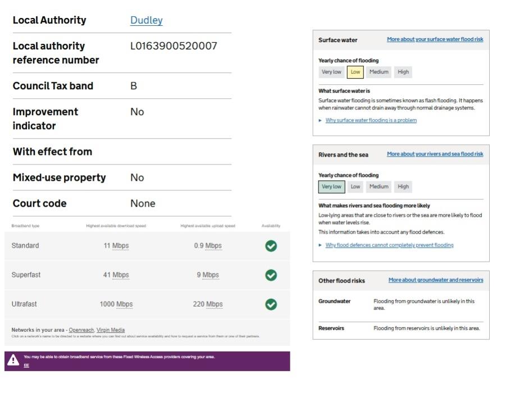Viewport: 524px width, 420px height.
Task: Open 'More about your surface water flood risk'
Action: [435, 39]
